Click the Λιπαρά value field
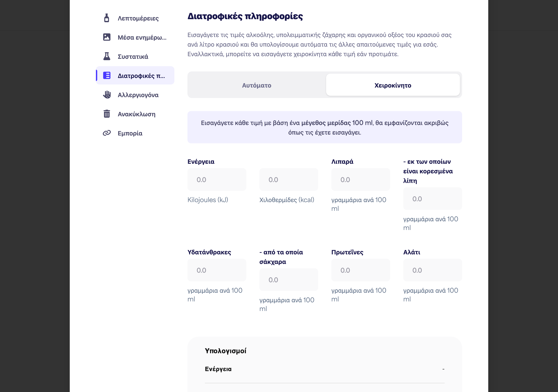 pos(361,180)
